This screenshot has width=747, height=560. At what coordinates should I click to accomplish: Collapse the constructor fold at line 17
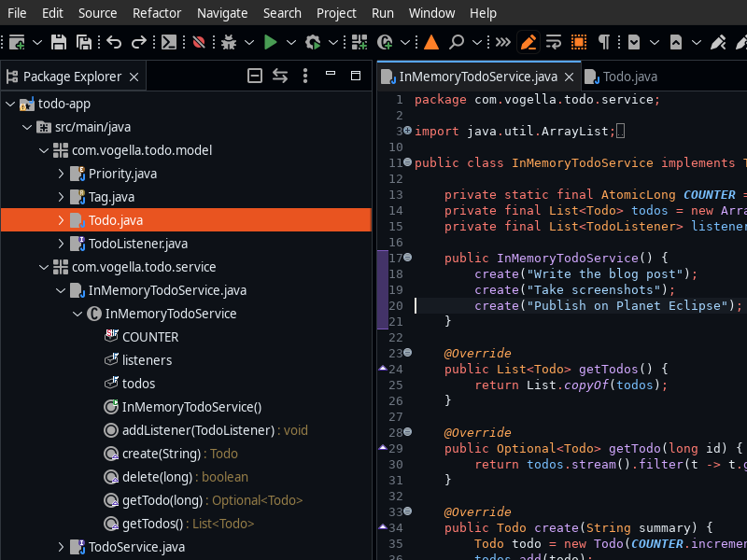(407, 258)
